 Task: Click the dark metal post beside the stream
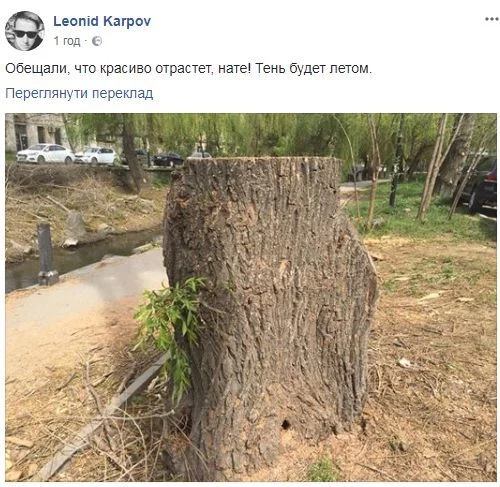point(46,254)
